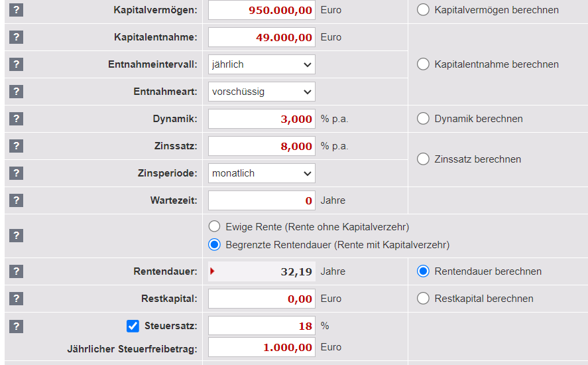Click the Kapitalvermögen input with 950.000,00
This screenshot has height=365, width=588.
(x=261, y=10)
